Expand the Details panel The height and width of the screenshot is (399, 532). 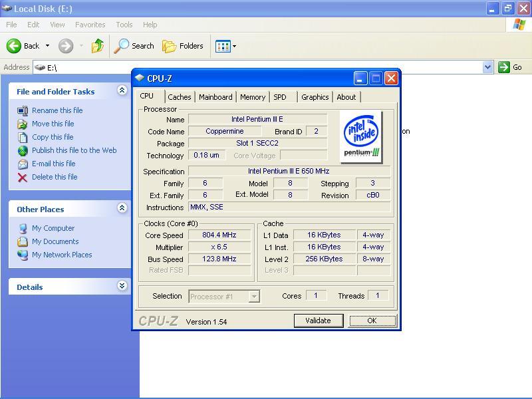(122, 285)
